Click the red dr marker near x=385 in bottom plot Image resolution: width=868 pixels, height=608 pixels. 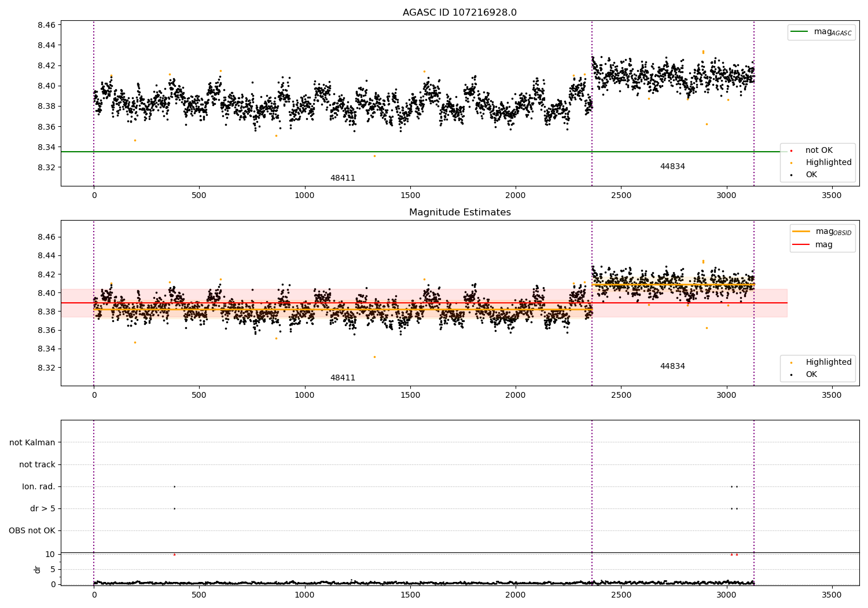point(174,554)
